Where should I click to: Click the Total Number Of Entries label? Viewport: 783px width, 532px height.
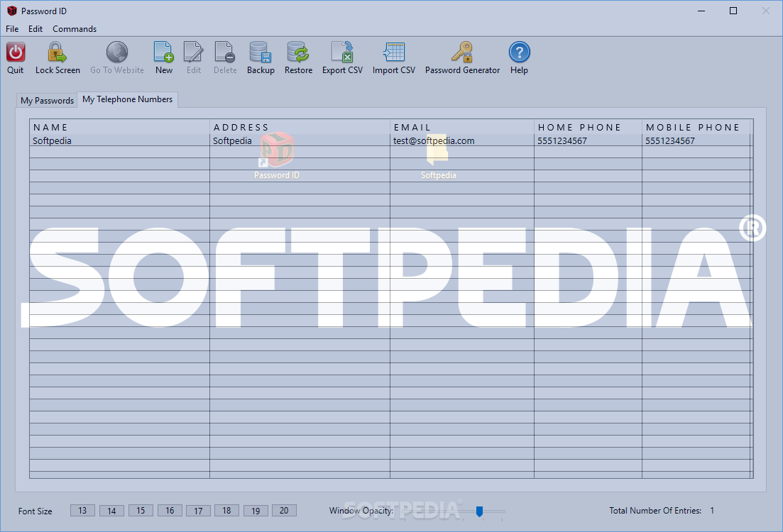point(655,511)
